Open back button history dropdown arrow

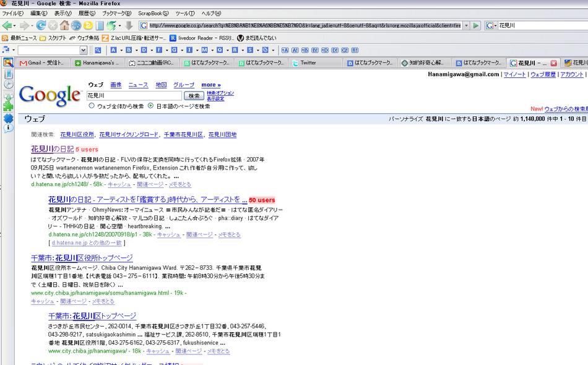click(x=14, y=26)
